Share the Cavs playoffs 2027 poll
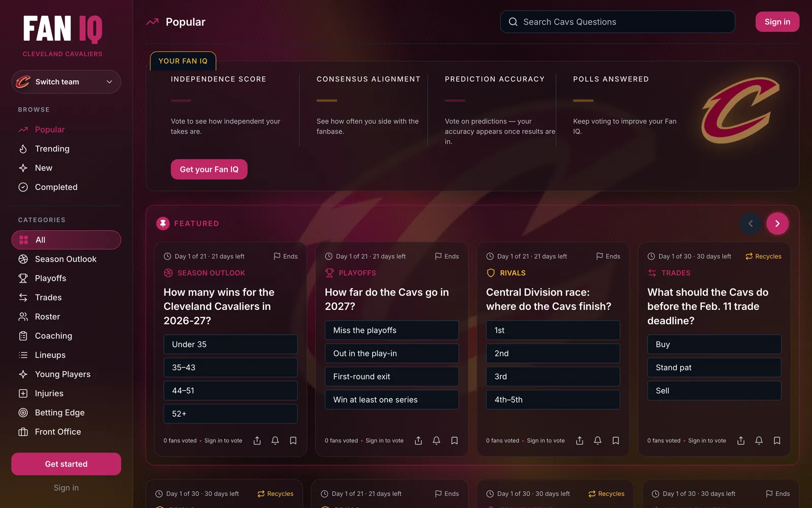Image resolution: width=812 pixels, height=508 pixels. click(x=419, y=440)
